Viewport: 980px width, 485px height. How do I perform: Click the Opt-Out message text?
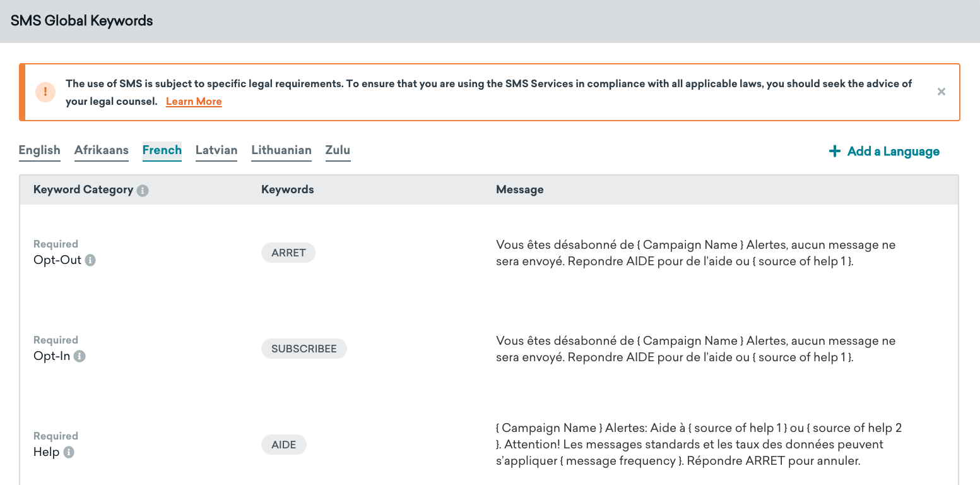point(696,253)
